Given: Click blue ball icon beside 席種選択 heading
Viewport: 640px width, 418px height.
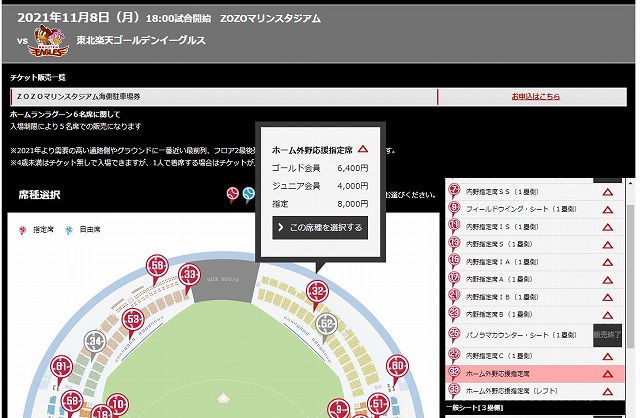Looking at the screenshot, I should tap(248, 194).
